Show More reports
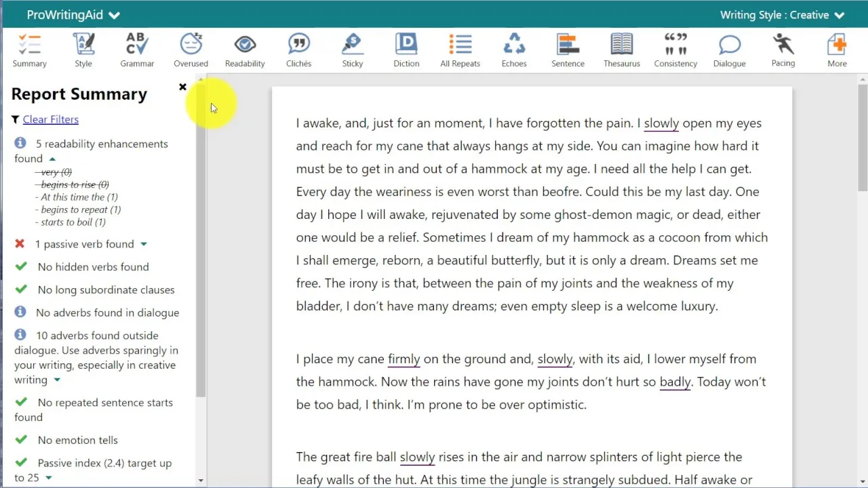 point(837,50)
